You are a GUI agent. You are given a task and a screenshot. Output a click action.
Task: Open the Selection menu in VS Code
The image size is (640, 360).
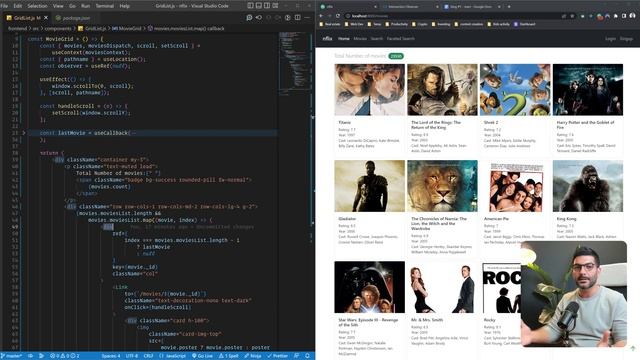(x=37, y=6)
